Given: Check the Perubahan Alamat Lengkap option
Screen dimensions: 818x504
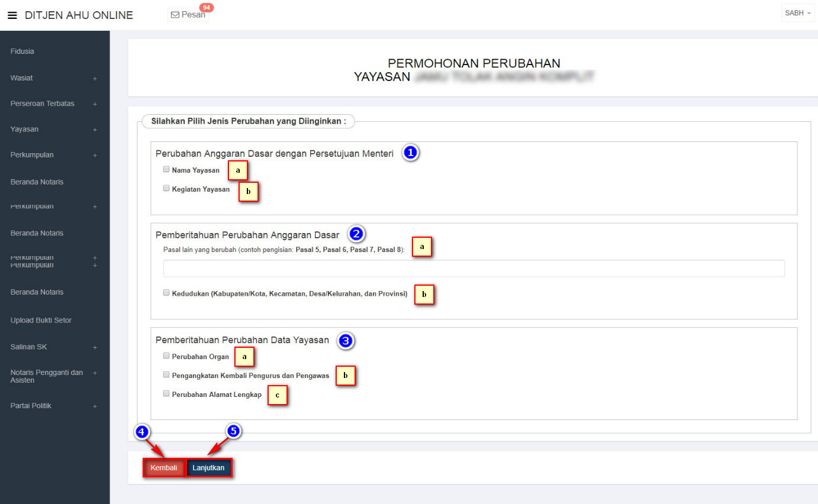Looking at the screenshot, I should [x=166, y=393].
